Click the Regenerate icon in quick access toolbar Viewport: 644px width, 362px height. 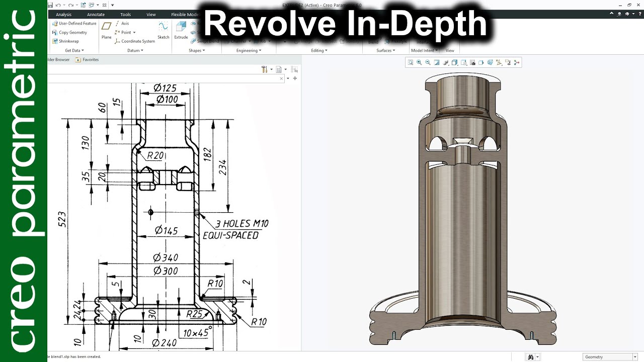point(83,5)
